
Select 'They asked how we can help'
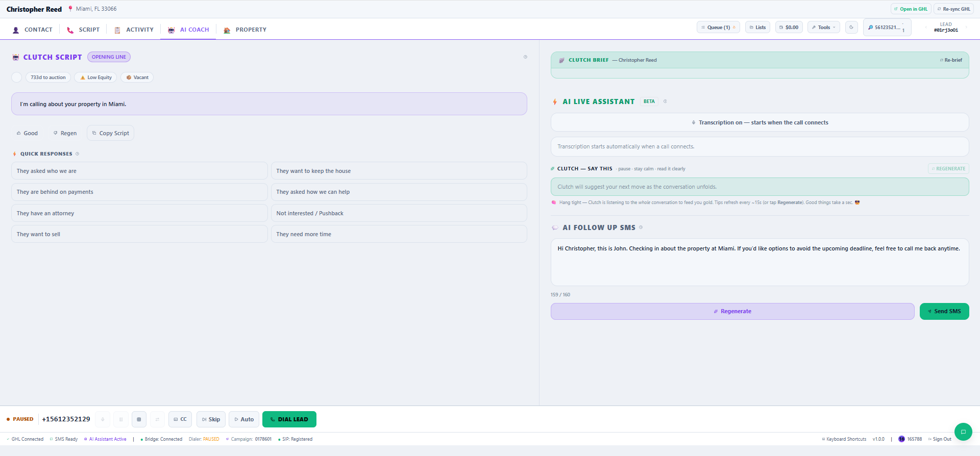coord(399,192)
